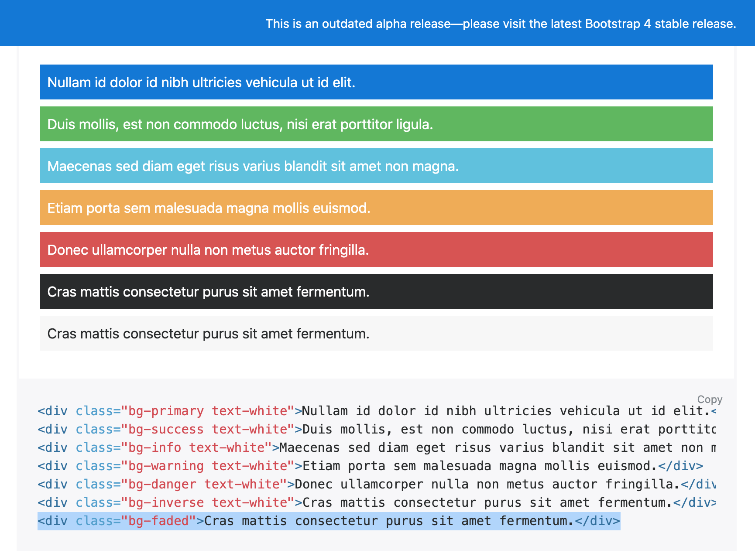Click "bg-primary" in the first code line

pos(166,411)
